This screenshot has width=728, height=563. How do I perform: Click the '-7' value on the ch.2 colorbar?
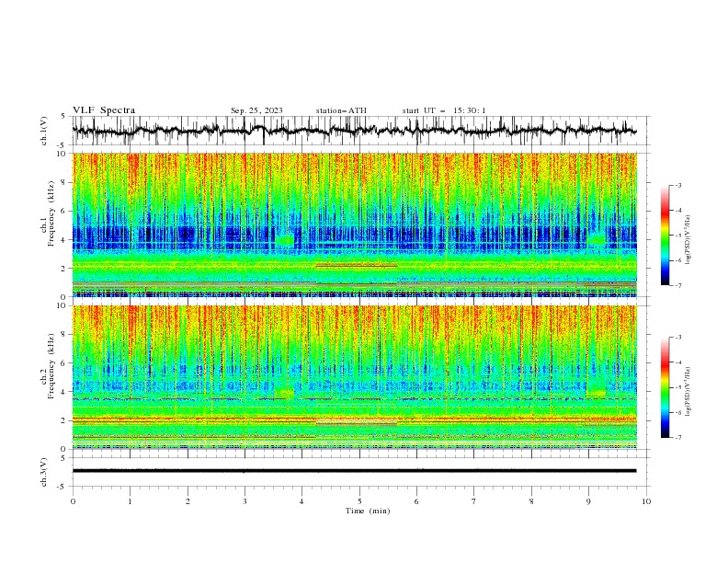click(677, 437)
